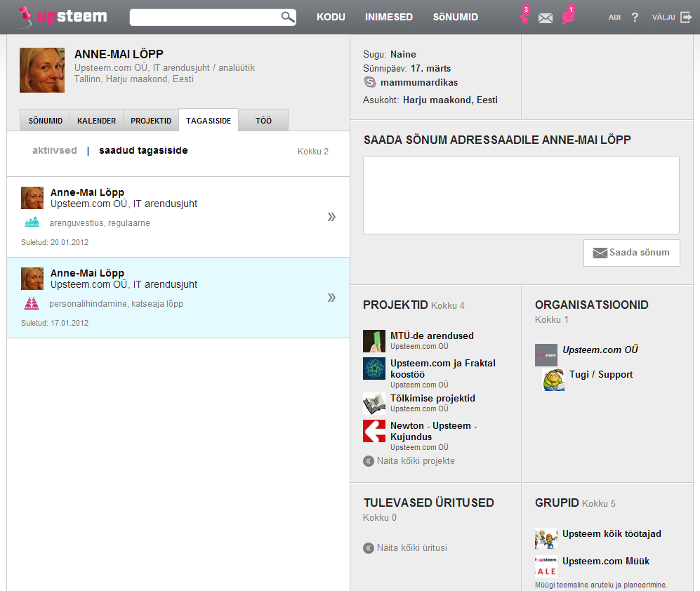This screenshot has width=700, height=591.
Task: Click the search magnifier icon
Action: [x=288, y=17]
